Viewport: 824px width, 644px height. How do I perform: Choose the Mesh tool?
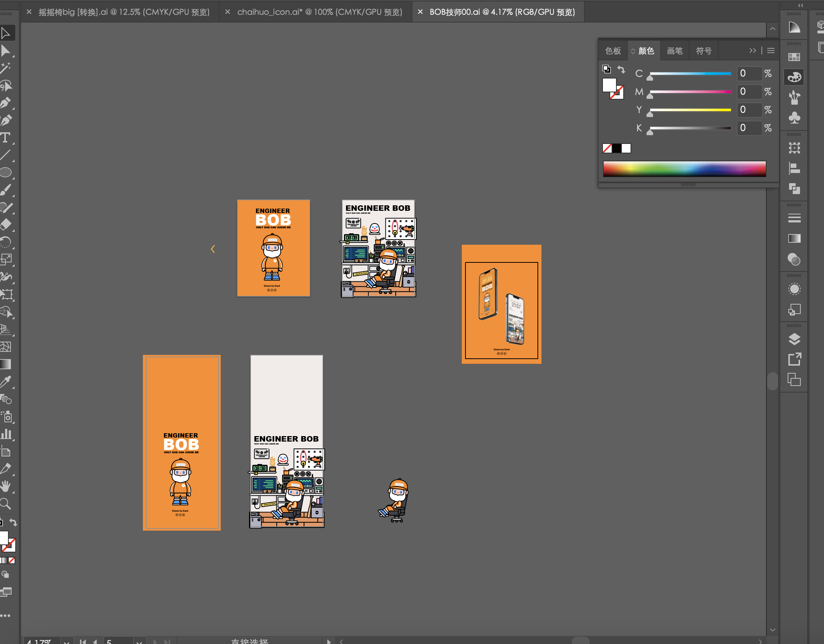pos(6,346)
